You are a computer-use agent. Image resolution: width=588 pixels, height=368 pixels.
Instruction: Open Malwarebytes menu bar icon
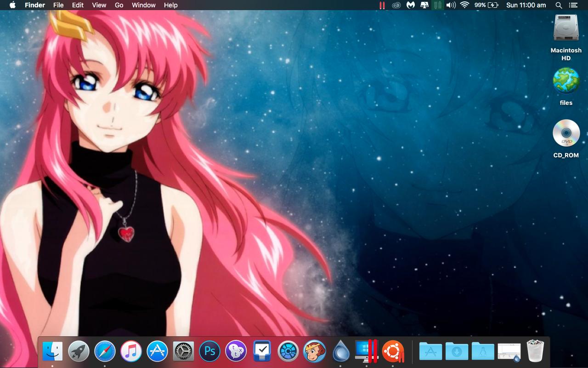click(411, 5)
